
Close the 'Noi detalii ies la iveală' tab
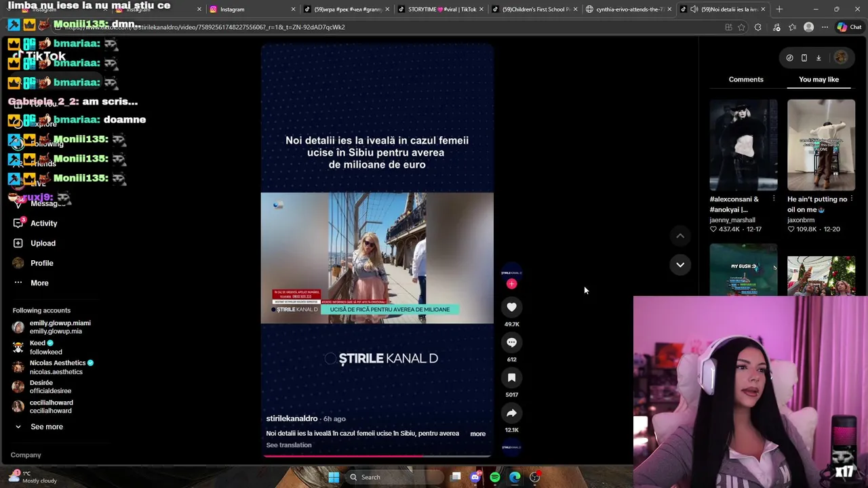(x=763, y=9)
